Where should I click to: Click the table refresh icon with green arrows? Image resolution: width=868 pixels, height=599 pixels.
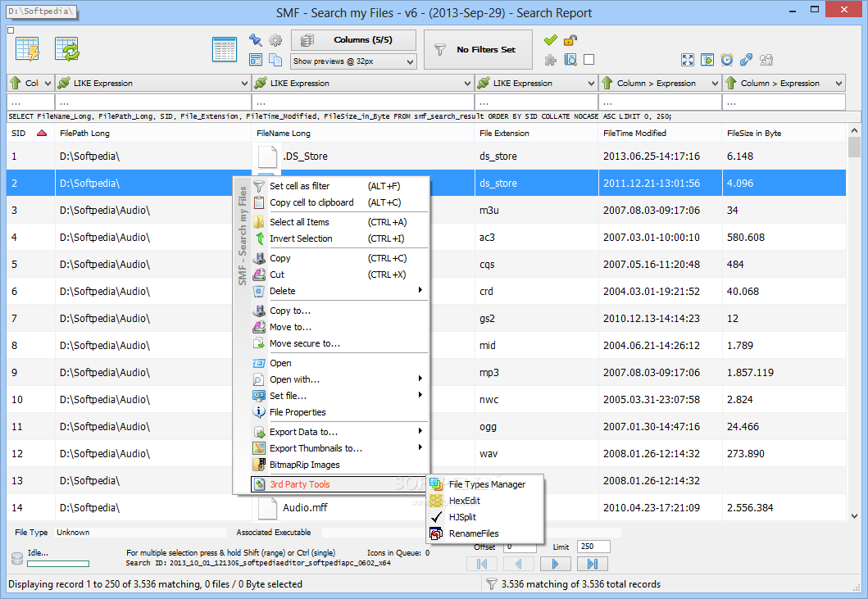(x=67, y=48)
